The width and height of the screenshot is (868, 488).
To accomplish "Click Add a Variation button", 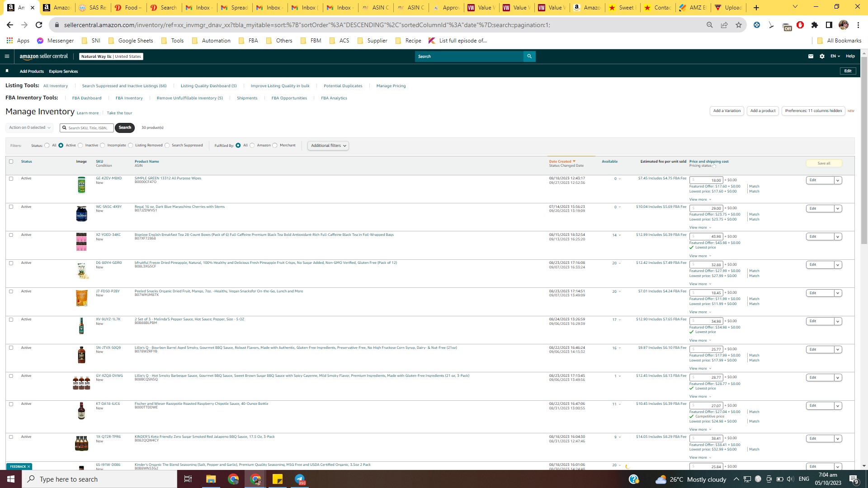I will pos(727,111).
